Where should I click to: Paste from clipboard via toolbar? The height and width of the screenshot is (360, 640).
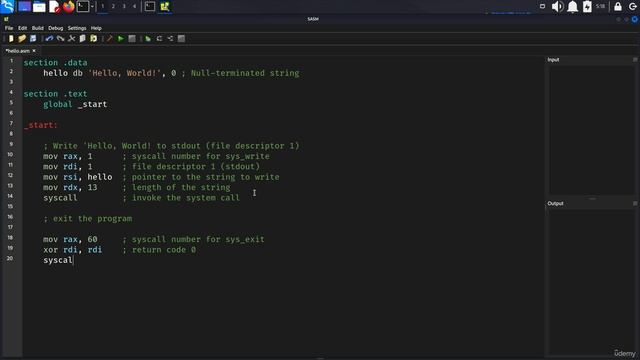93,38
